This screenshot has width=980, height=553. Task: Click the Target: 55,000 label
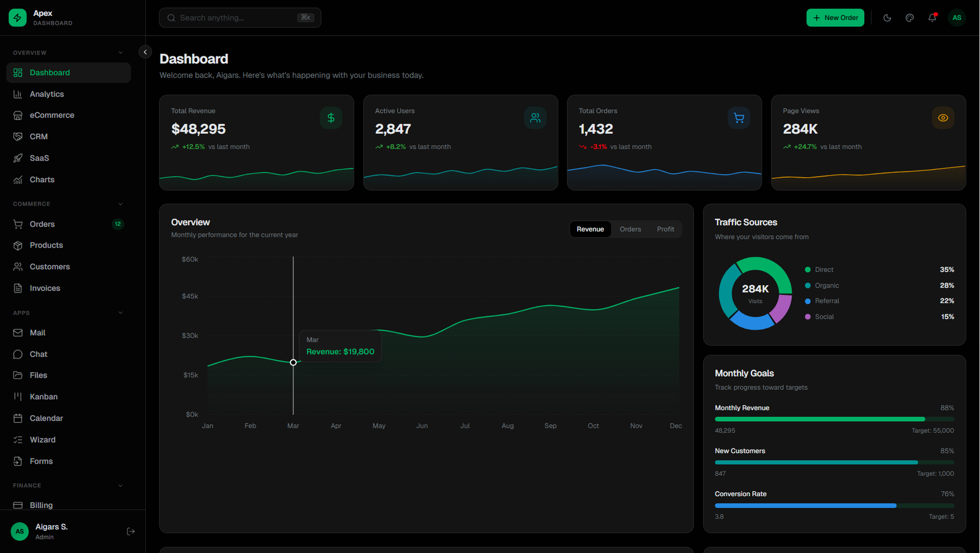(933, 431)
